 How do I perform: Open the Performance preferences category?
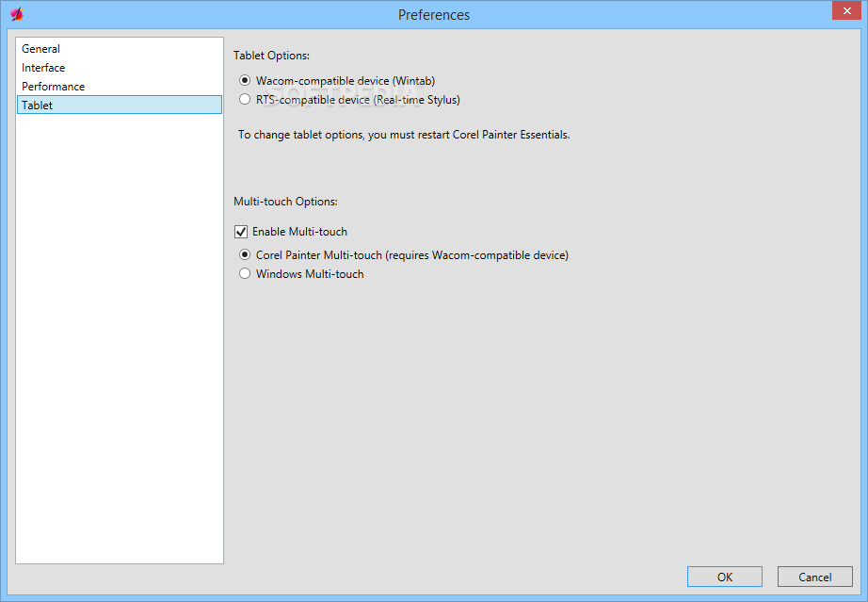pyautogui.click(x=119, y=87)
